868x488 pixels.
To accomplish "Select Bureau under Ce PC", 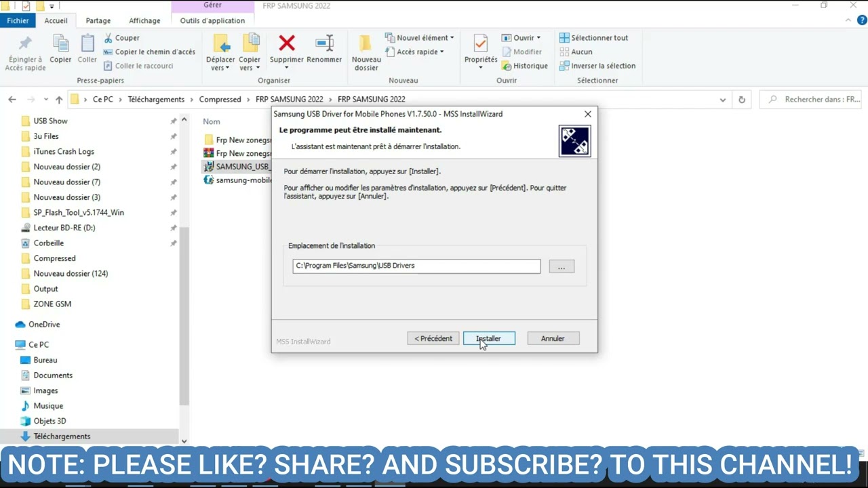I will tap(45, 360).
